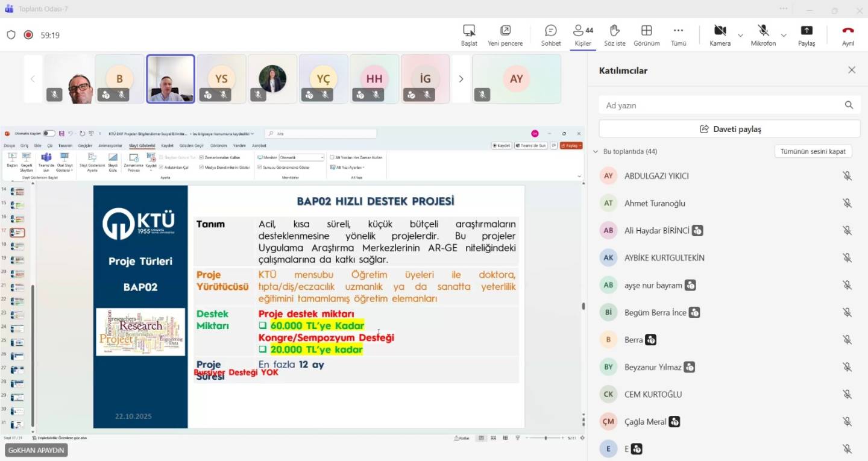868x461 pixels.
Task: Expand the Mikrofon options dropdown arrow
Action: pyautogui.click(x=784, y=36)
